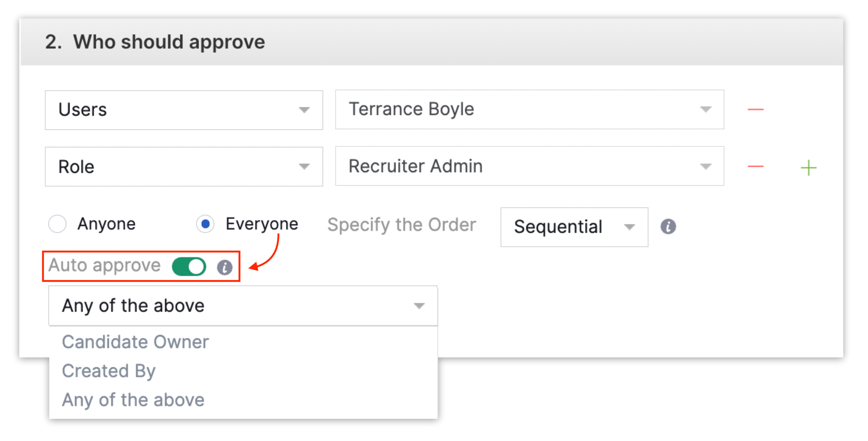Image resolution: width=868 pixels, height=441 pixels.
Task: Click the Auto approve label text
Action: point(105,265)
